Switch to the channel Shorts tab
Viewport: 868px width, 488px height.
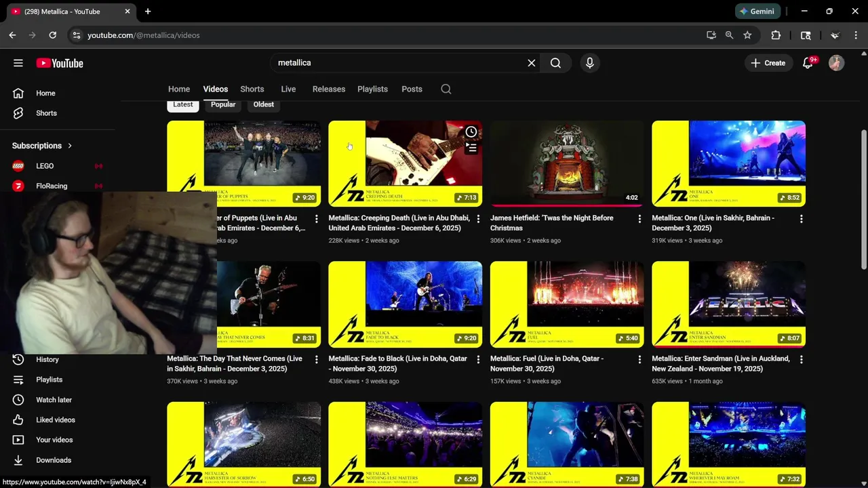[252, 89]
